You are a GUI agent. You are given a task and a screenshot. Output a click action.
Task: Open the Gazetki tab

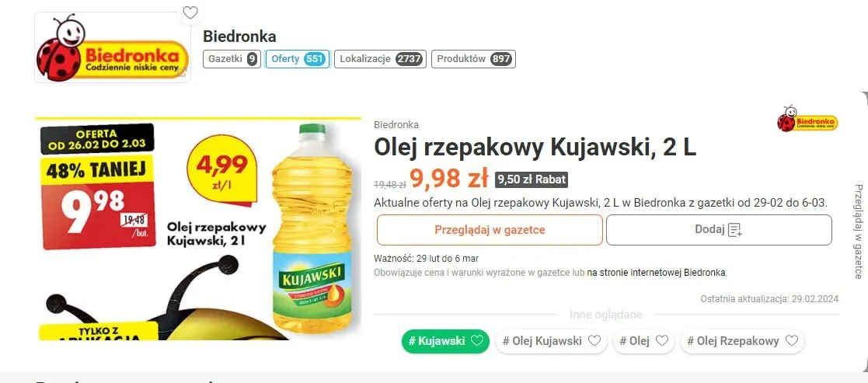pyautogui.click(x=232, y=59)
